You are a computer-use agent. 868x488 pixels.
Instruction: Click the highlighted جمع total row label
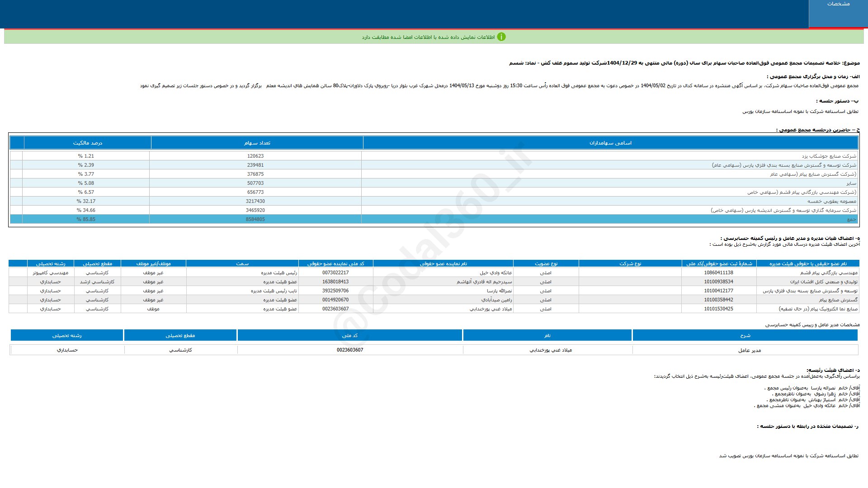click(x=851, y=219)
